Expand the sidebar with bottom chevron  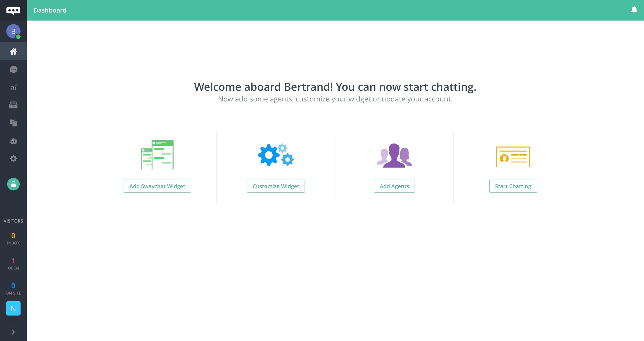point(13,332)
